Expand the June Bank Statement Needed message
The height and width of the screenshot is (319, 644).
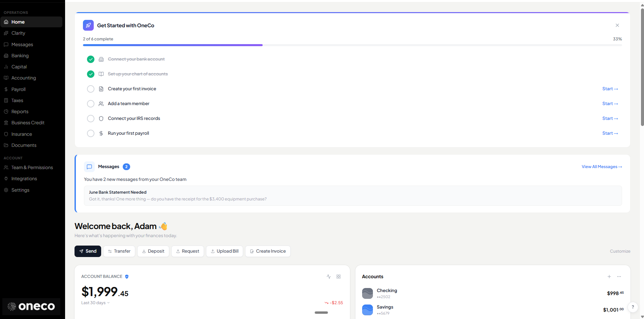coord(353,196)
